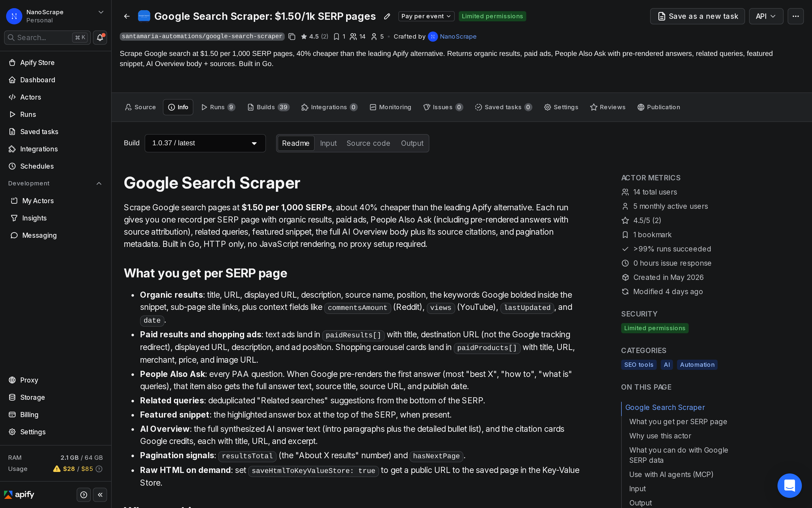812x508 pixels.
Task: Click the Limited permissions badge under Security
Action: tap(655, 328)
